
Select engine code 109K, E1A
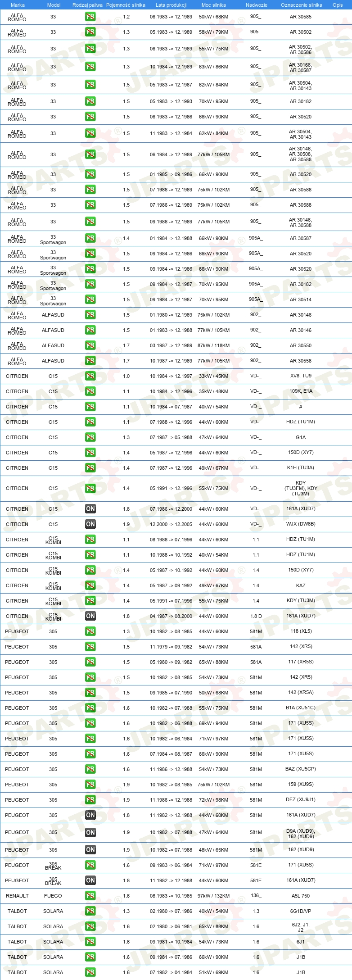coord(301,391)
